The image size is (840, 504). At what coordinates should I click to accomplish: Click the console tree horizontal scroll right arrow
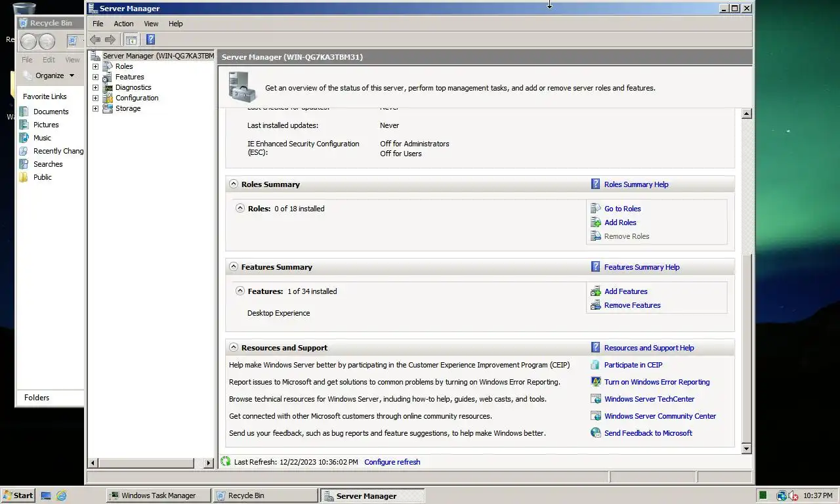pyautogui.click(x=209, y=463)
